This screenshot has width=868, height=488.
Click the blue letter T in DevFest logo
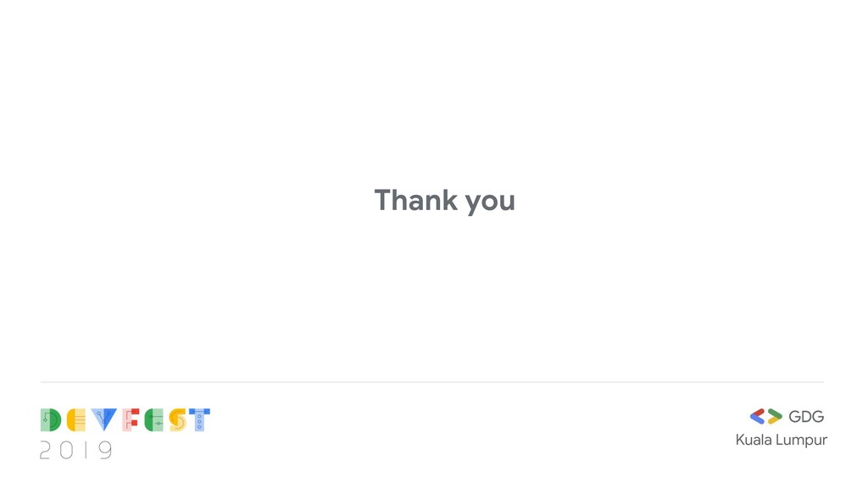click(x=199, y=420)
